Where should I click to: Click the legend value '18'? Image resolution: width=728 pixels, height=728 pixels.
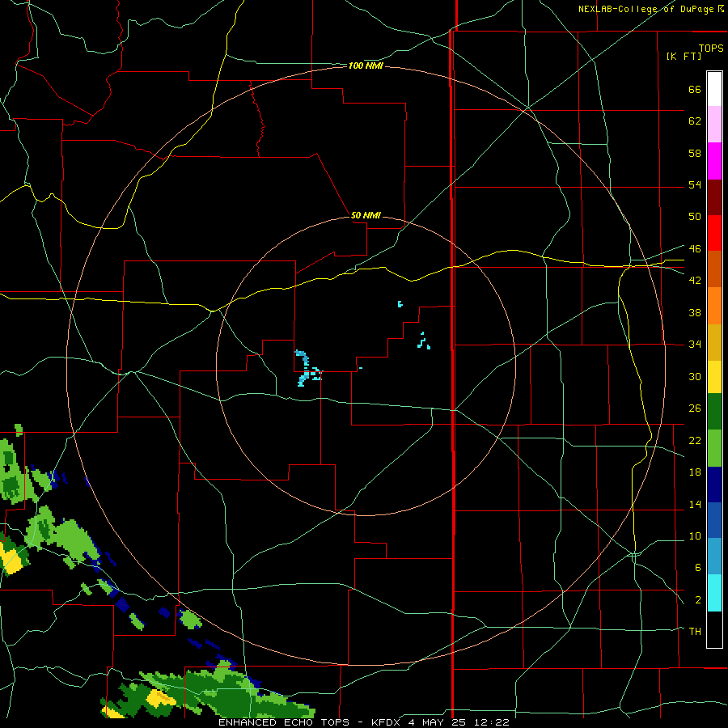pyautogui.click(x=695, y=472)
